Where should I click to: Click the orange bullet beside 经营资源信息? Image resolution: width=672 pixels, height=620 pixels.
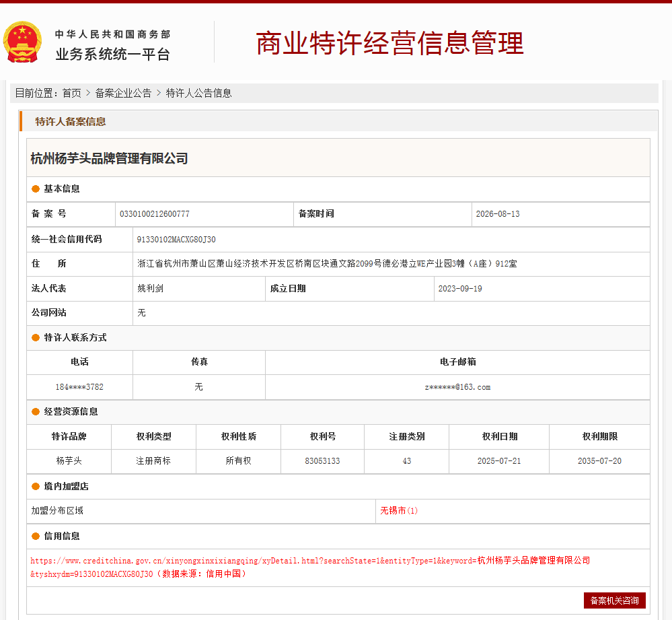point(36,411)
